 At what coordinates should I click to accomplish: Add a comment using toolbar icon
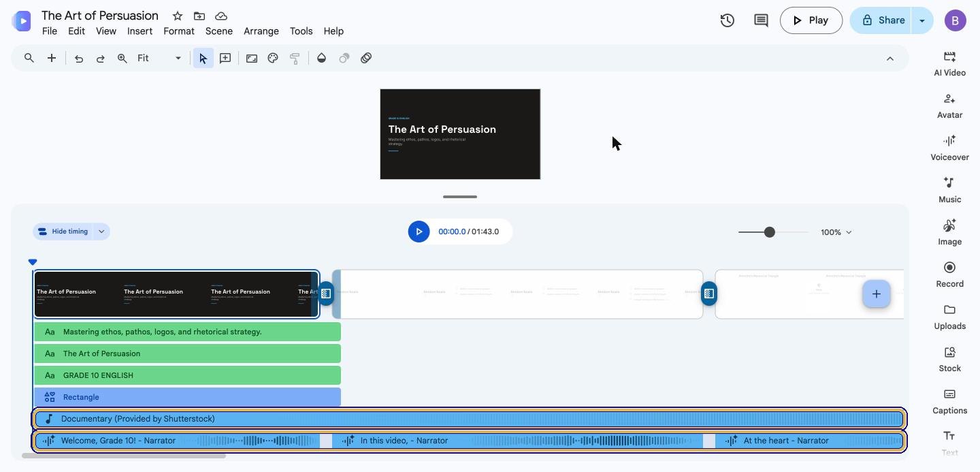(225, 59)
